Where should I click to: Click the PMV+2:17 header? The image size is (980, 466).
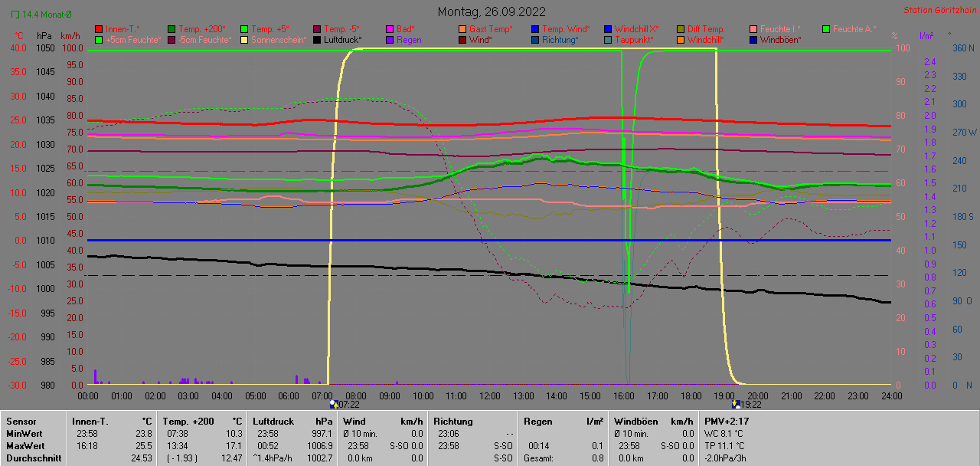[x=727, y=421]
